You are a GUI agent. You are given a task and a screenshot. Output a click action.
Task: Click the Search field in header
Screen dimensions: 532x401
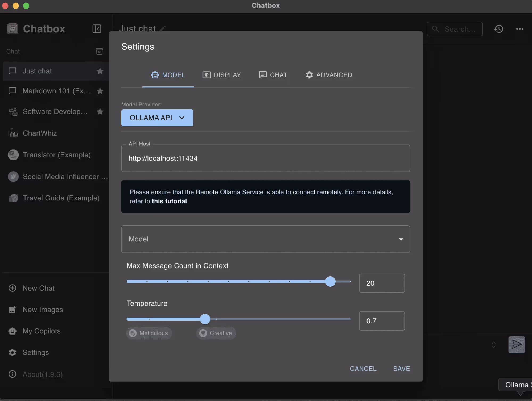coord(455,29)
